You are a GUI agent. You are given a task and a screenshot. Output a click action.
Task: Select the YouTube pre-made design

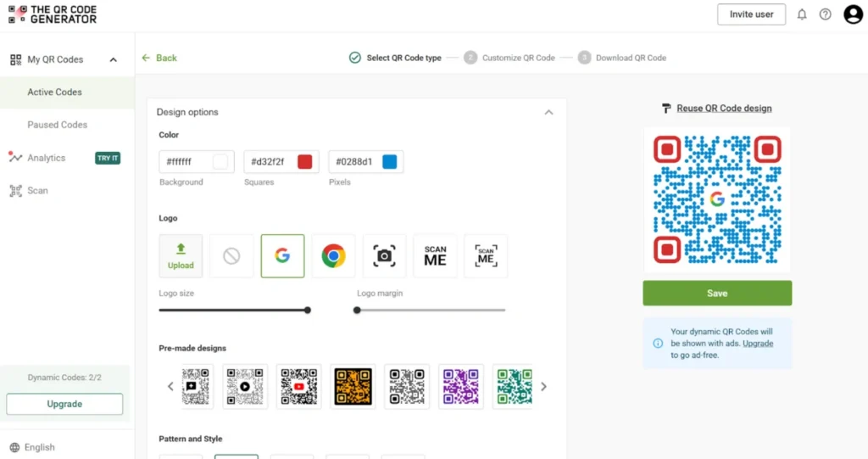pyautogui.click(x=299, y=386)
